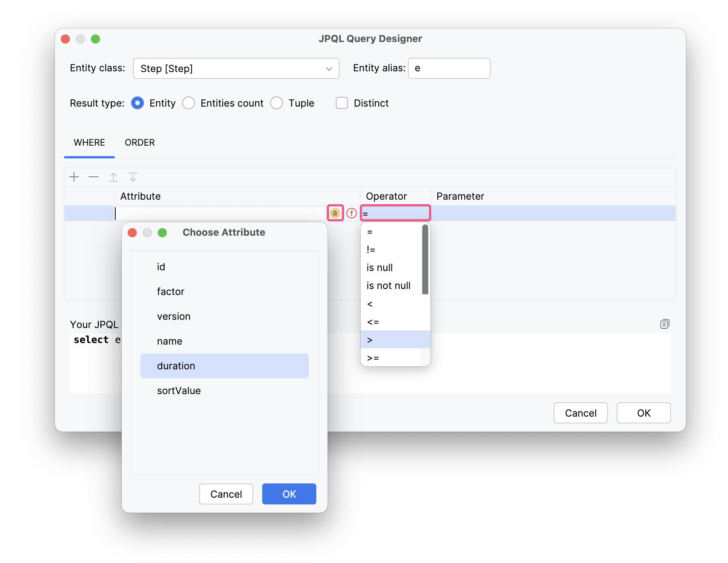Add a new condition row with the plus icon
This screenshot has height=563, width=728.
point(74,177)
